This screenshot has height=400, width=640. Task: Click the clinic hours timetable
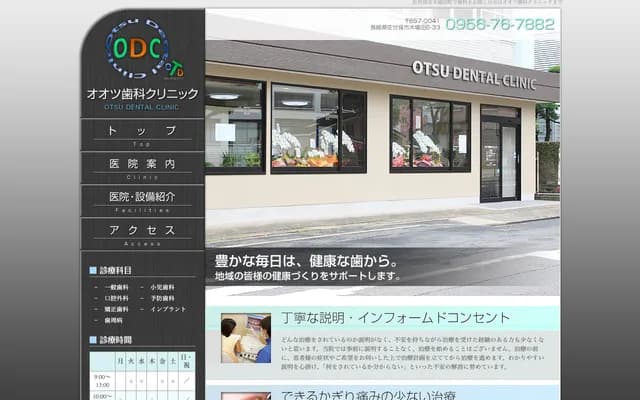click(x=144, y=375)
